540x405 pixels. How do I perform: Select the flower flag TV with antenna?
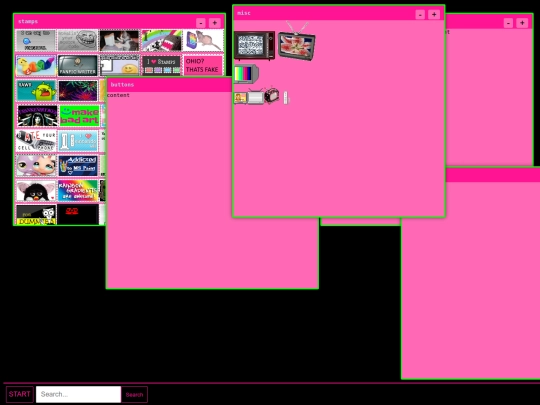coord(297,41)
